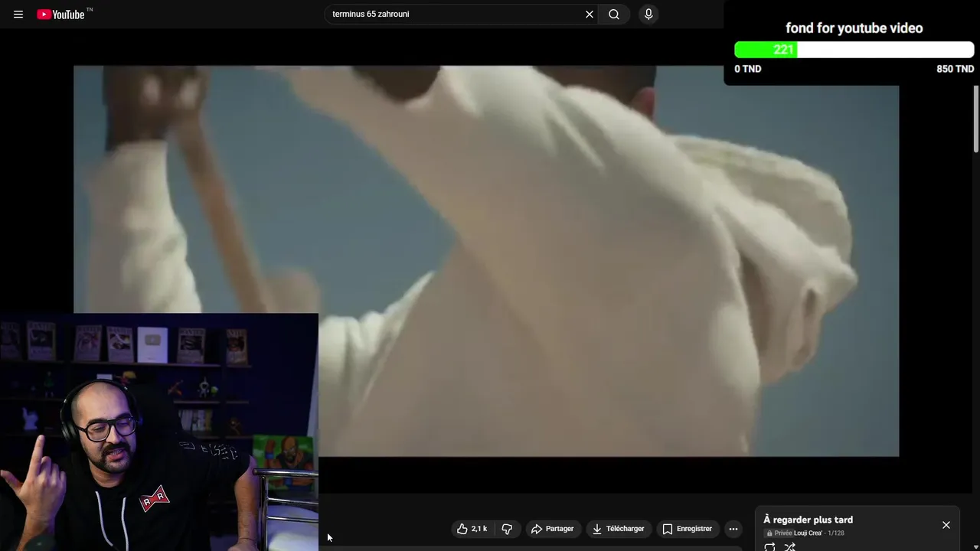Screen dimensions: 980x551
Task: Click the '0 TND' start amount
Action: (x=748, y=69)
